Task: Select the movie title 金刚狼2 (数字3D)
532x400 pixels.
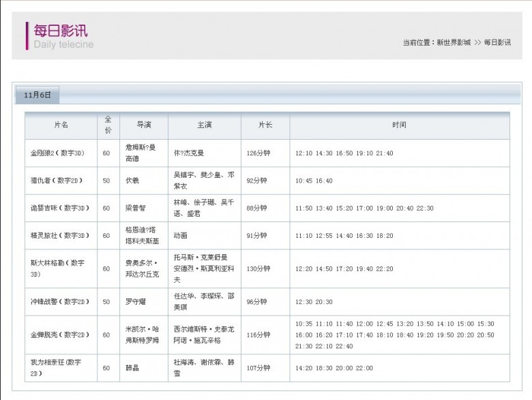Action: tap(60, 153)
